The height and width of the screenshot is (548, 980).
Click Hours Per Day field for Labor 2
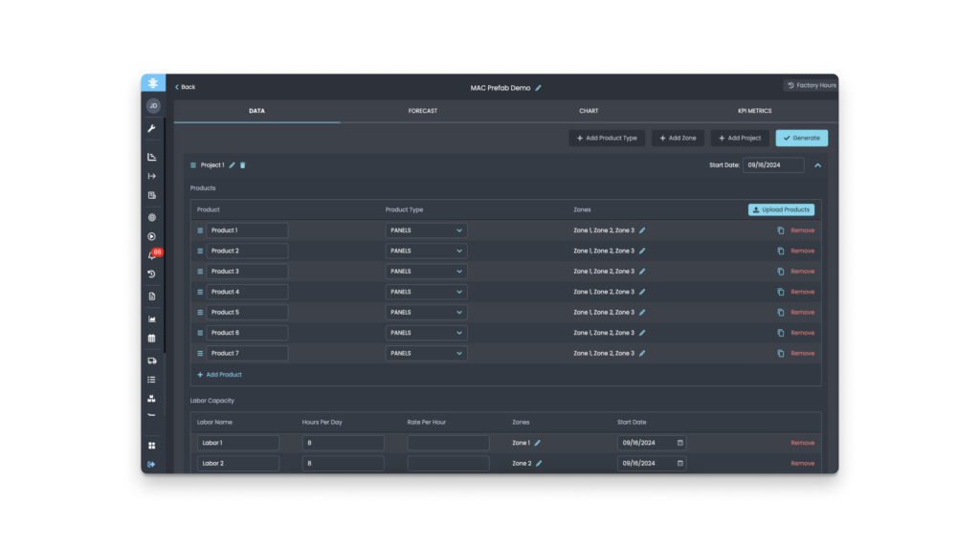[344, 464]
